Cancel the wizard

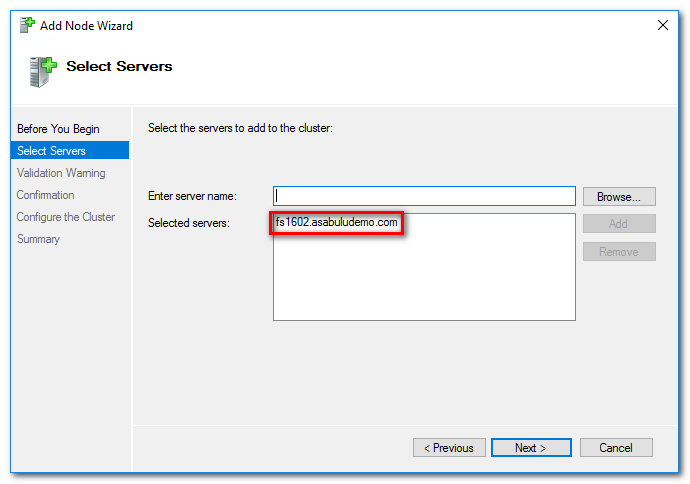[x=616, y=448]
